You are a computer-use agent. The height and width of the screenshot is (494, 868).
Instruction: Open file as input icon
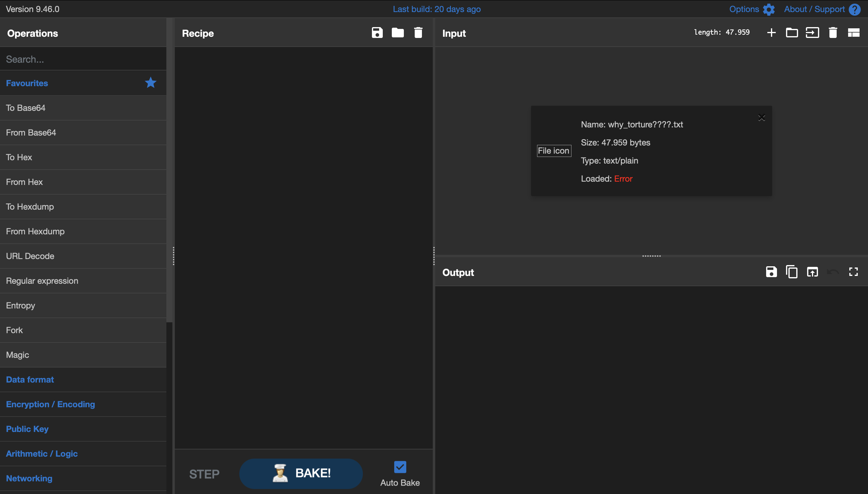click(x=812, y=33)
